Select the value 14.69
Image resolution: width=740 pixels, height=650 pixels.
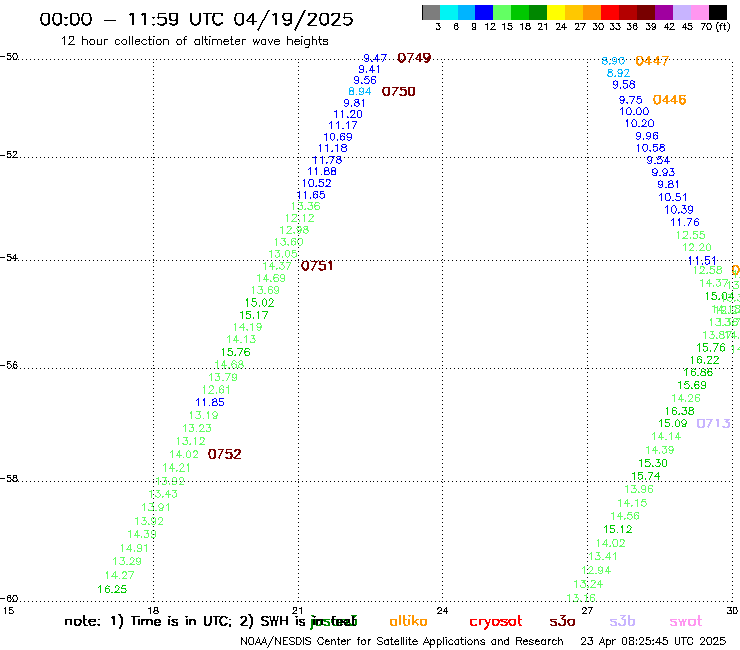(271, 278)
